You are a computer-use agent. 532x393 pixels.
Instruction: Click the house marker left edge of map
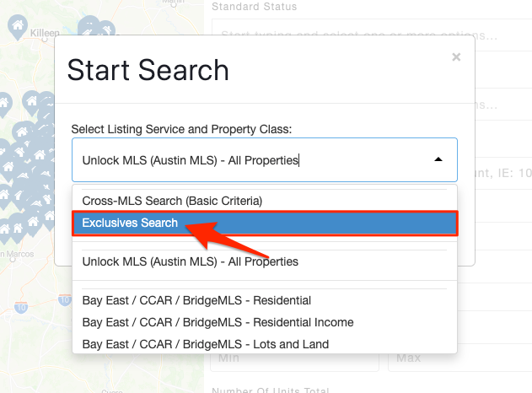click(4, 104)
